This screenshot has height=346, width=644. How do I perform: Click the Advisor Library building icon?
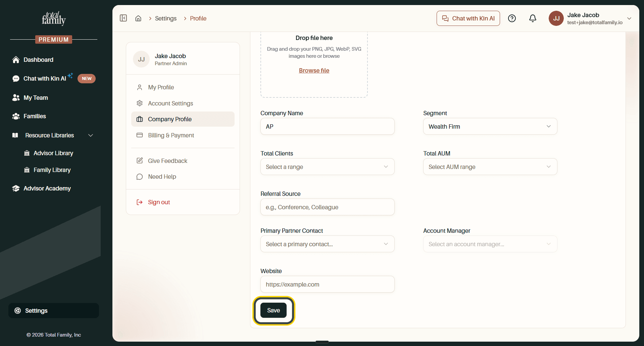click(x=27, y=153)
